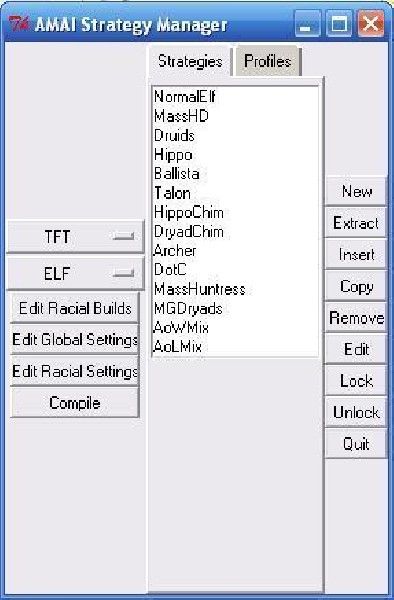The image size is (394, 600).
Task: Select the Strategies tab
Action: (190, 61)
